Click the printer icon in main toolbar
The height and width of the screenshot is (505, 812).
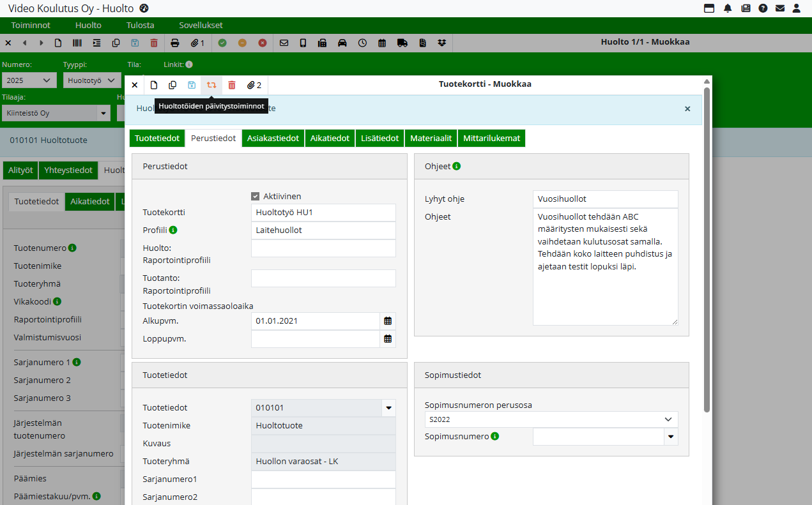click(x=175, y=43)
